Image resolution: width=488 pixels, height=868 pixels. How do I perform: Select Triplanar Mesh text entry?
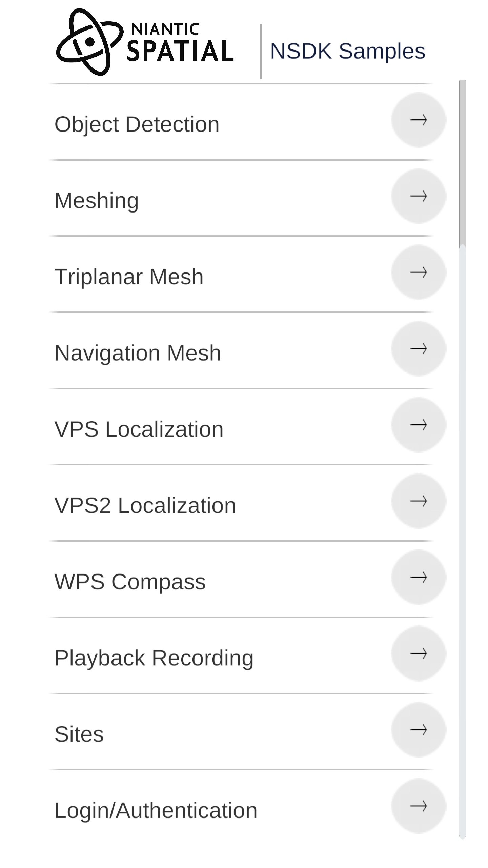click(129, 277)
